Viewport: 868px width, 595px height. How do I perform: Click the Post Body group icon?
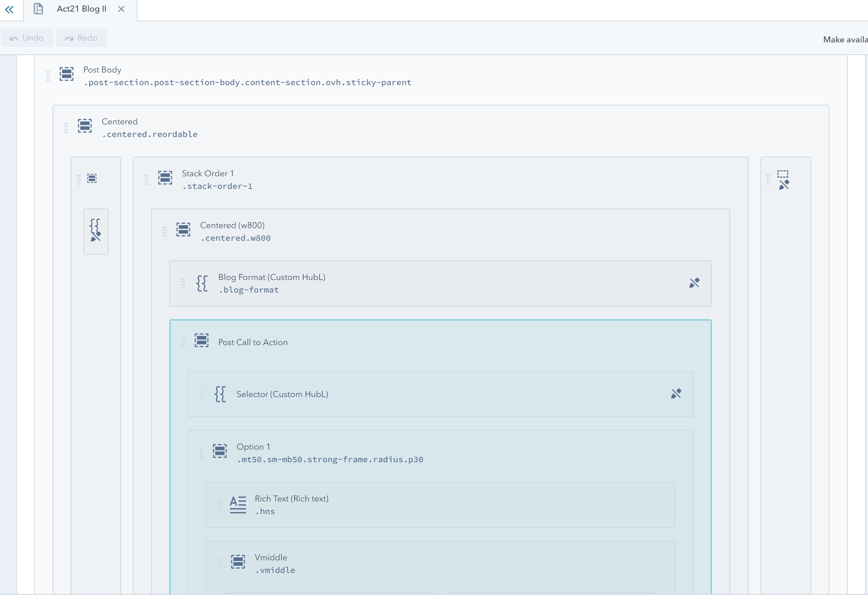[x=67, y=74]
